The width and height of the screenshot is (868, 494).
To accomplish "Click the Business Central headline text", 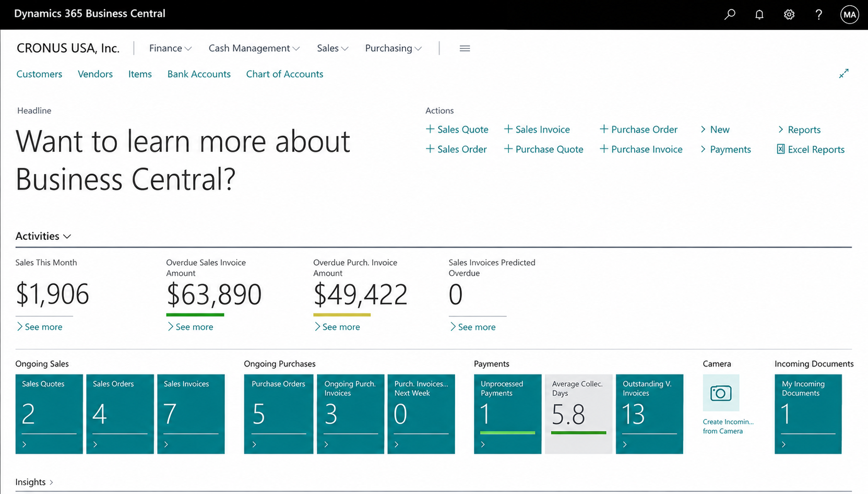I will [183, 160].
